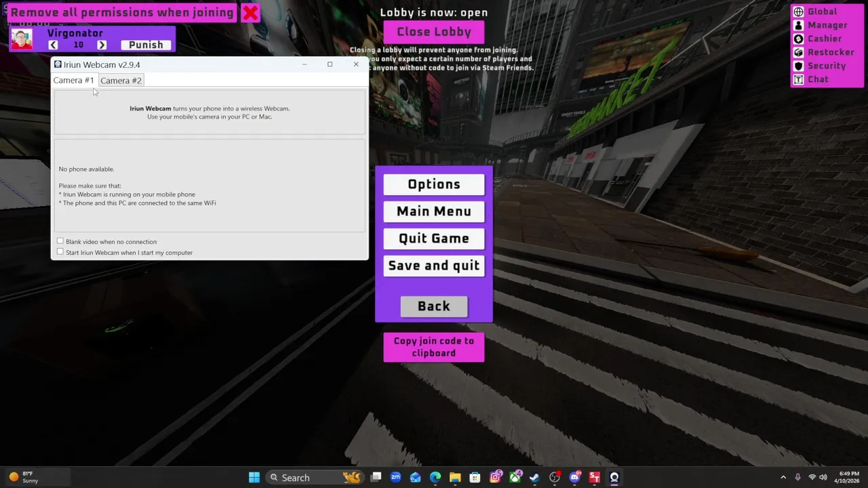
Task: Open Discord from the taskbar
Action: point(575,477)
